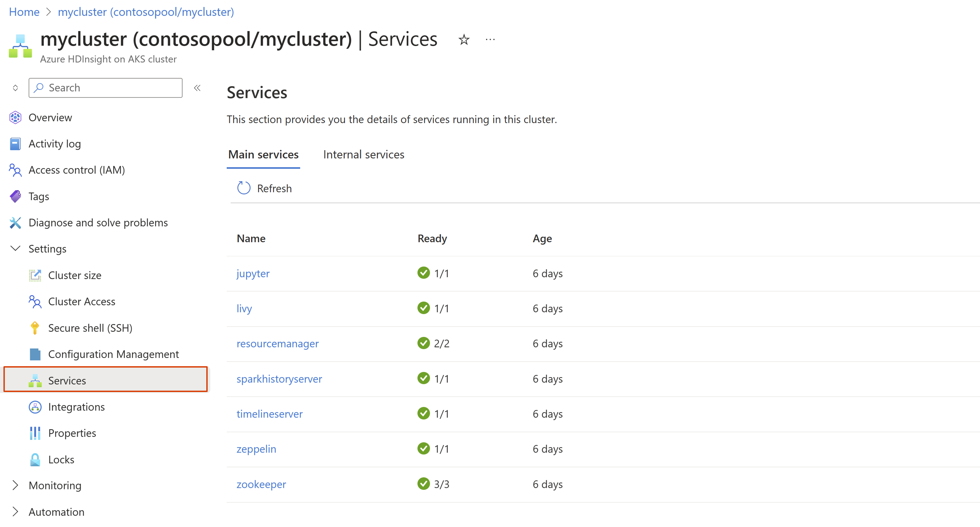Click the favorite star icon

click(464, 40)
